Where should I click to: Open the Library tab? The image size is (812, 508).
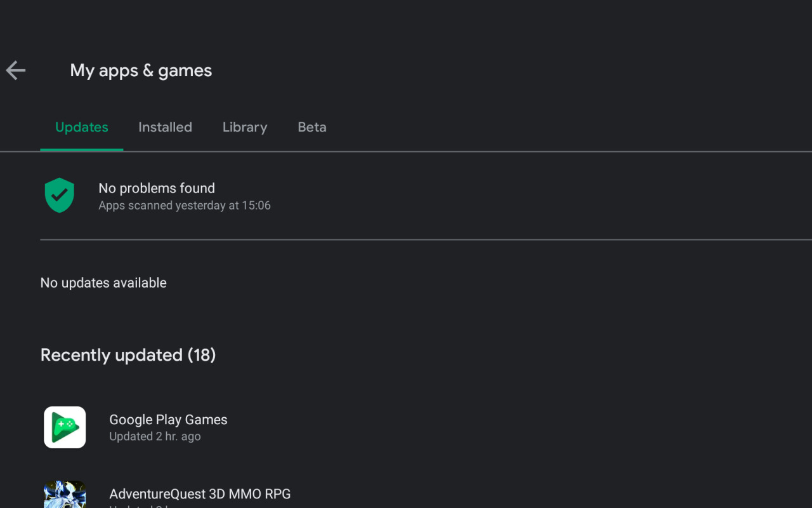click(x=245, y=127)
